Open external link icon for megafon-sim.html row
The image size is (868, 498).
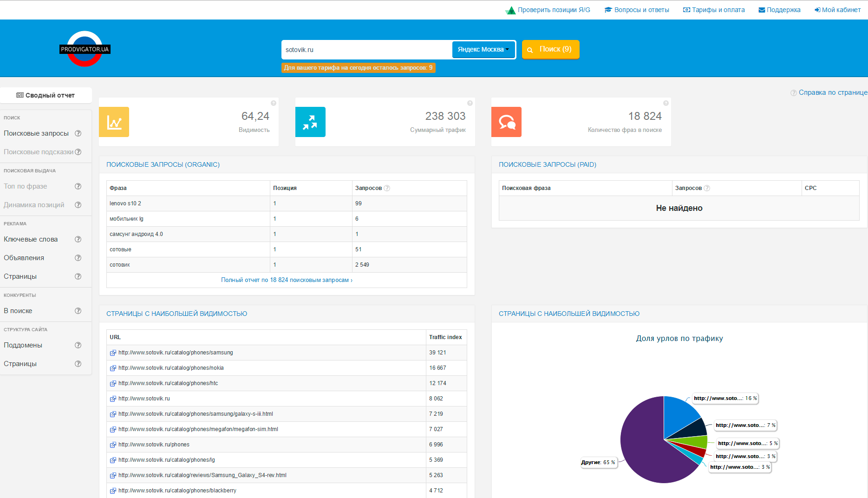(x=113, y=429)
